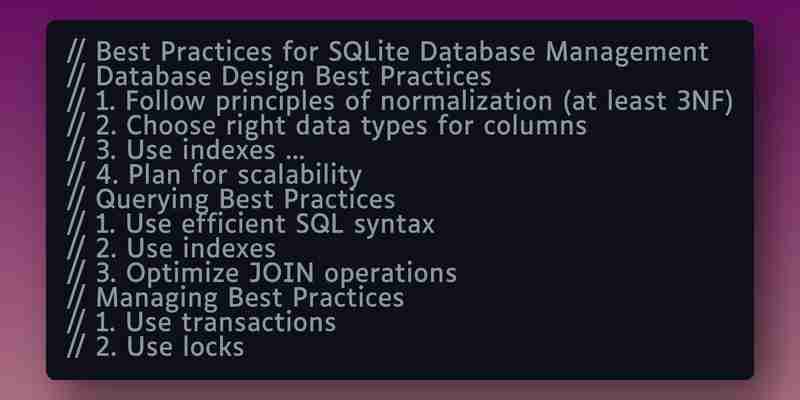Click the line about normalization principles (3NF)

click(400, 101)
